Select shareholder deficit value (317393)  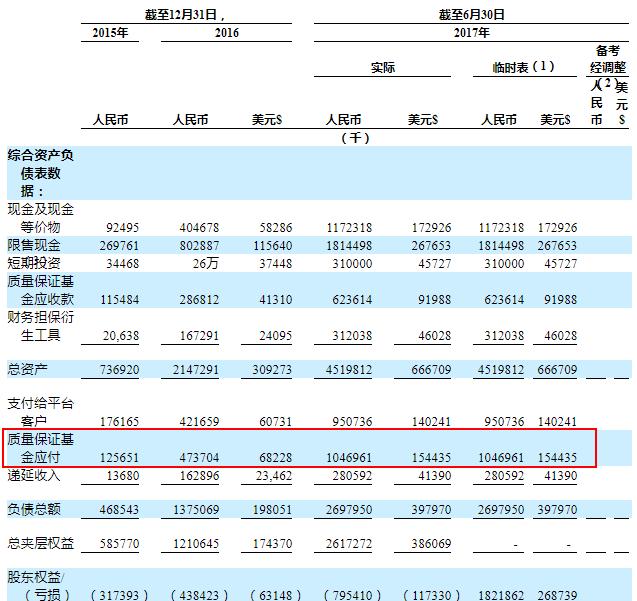point(119,595)
